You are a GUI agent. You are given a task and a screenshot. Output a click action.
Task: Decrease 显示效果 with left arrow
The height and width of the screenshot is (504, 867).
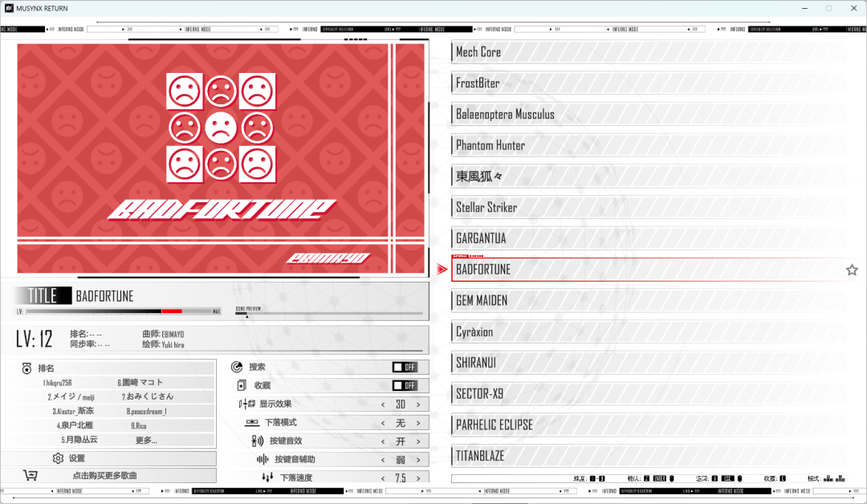(383, 404)
